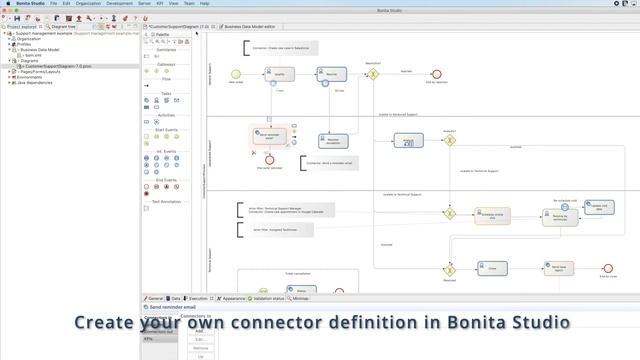Select the 'Resolved?' gateway in top lane
640x360 pixels.
(x=373, y=74)
